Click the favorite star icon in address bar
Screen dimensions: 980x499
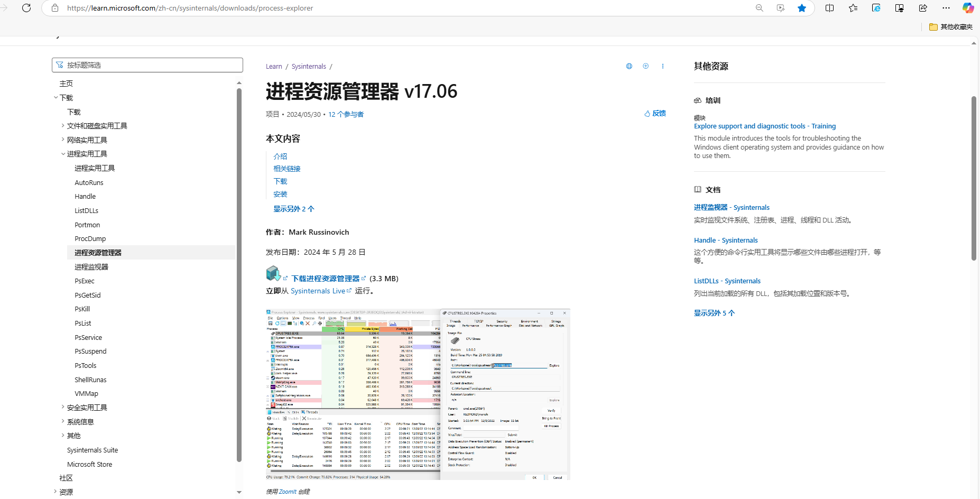[x=802, y=8]
